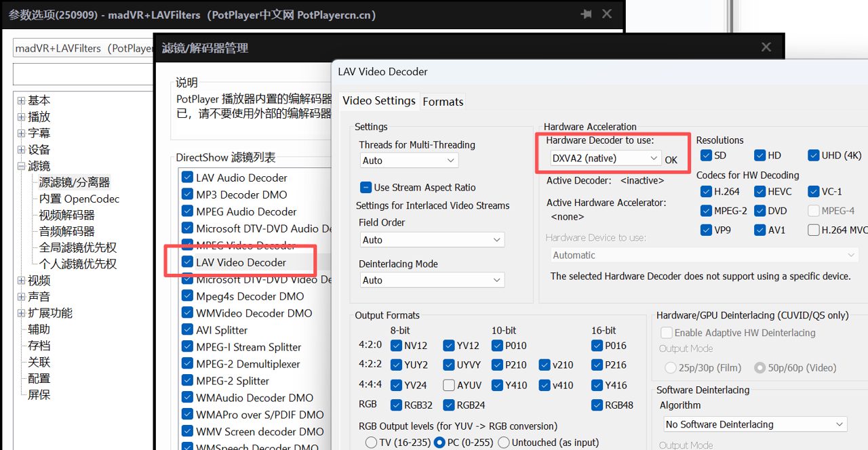Toggle v210 output format

point(544,365)
